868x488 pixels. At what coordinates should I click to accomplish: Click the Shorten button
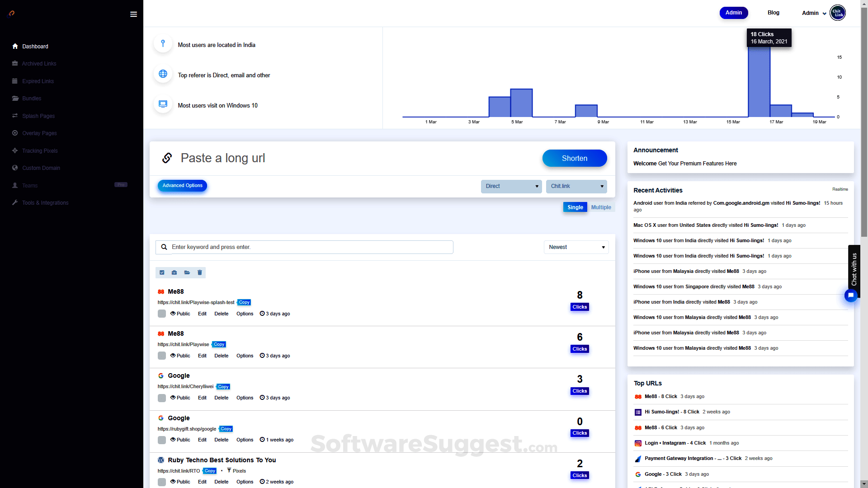point(574,158)
